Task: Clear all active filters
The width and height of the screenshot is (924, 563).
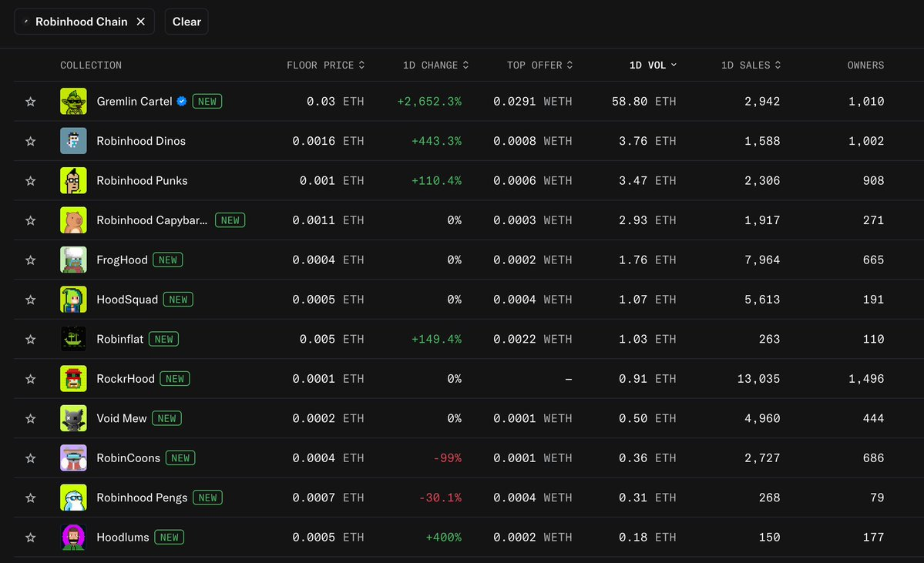Action: click(x=186, y=22)
